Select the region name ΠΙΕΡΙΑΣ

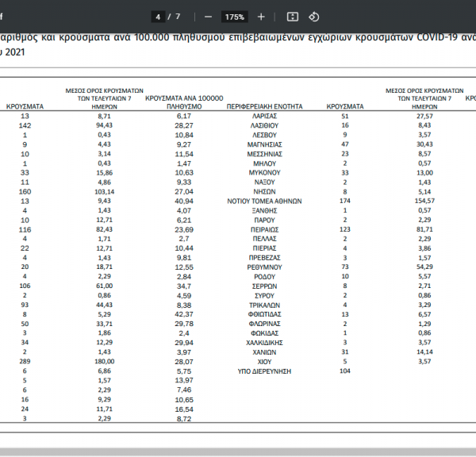pyautogui.click(x=264, y=248)
